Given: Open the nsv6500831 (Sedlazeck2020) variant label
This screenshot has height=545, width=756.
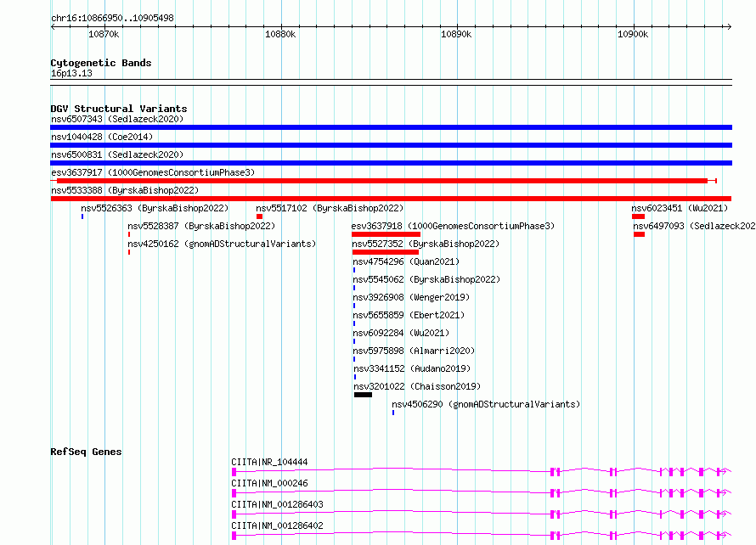Looking at the screenshot, I should tap(117, 155).
